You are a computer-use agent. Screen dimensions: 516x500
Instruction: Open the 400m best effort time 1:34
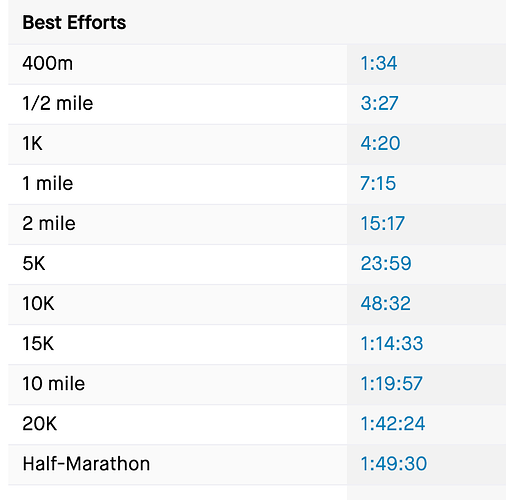379,63
